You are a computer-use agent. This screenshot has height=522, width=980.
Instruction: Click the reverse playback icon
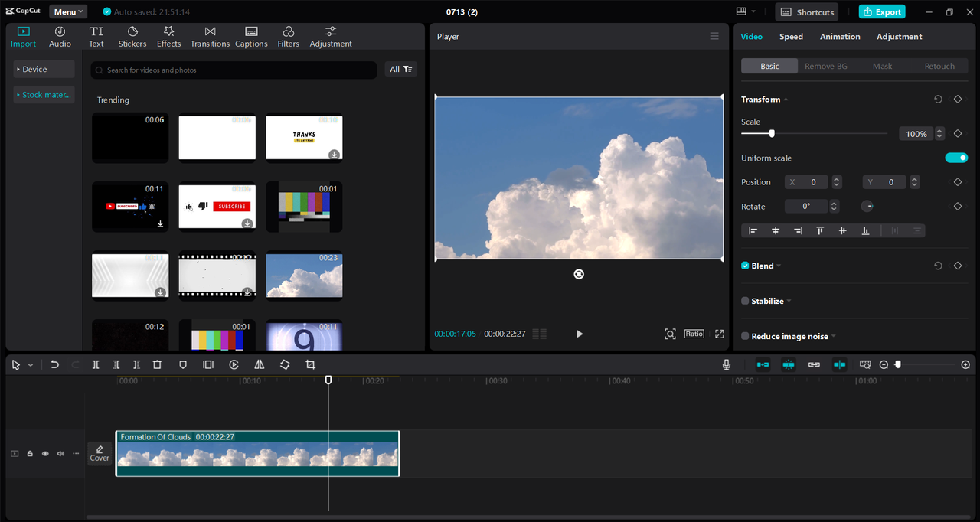[x=234, y=365]
